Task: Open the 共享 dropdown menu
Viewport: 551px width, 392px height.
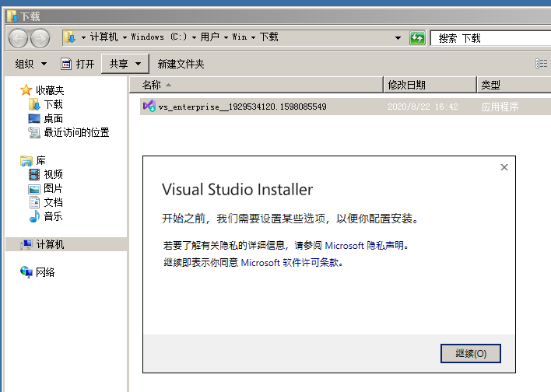Action: coord(125,64)
